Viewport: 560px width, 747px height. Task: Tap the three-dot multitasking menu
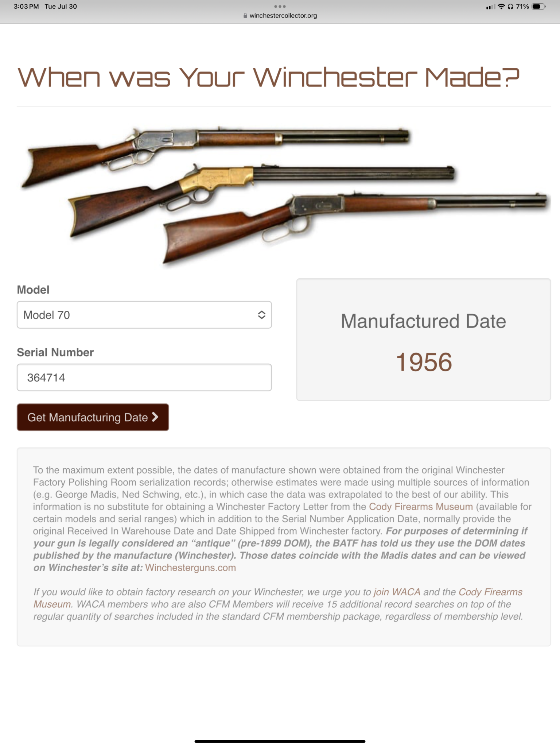(x=280, y=6)
